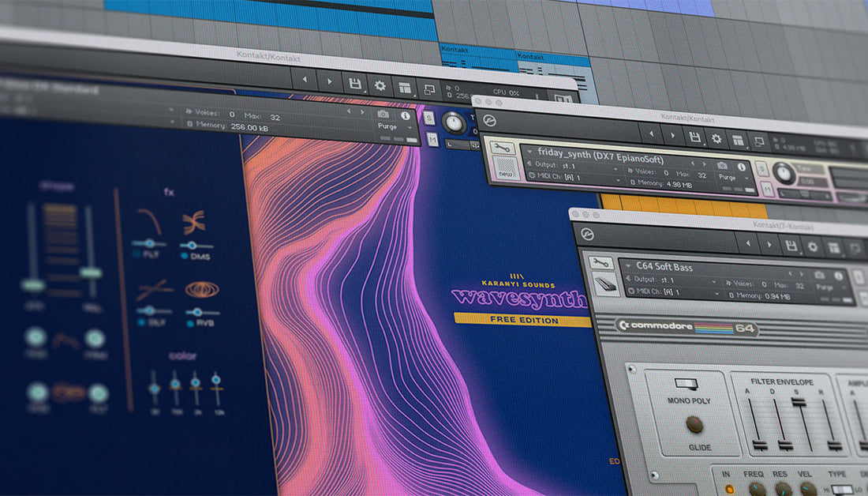Click save icon in wavesynth Kontakt toolbar

355,84
